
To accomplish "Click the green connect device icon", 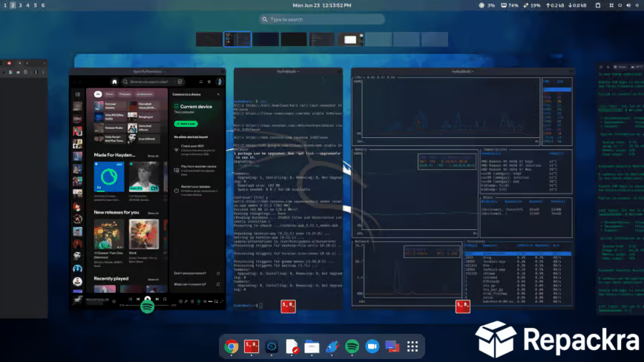I will pyautogui.click(x=199, y=302).
